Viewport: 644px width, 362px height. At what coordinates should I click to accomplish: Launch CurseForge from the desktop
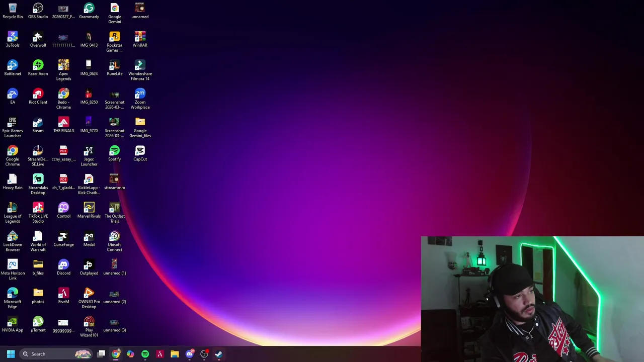63,239
